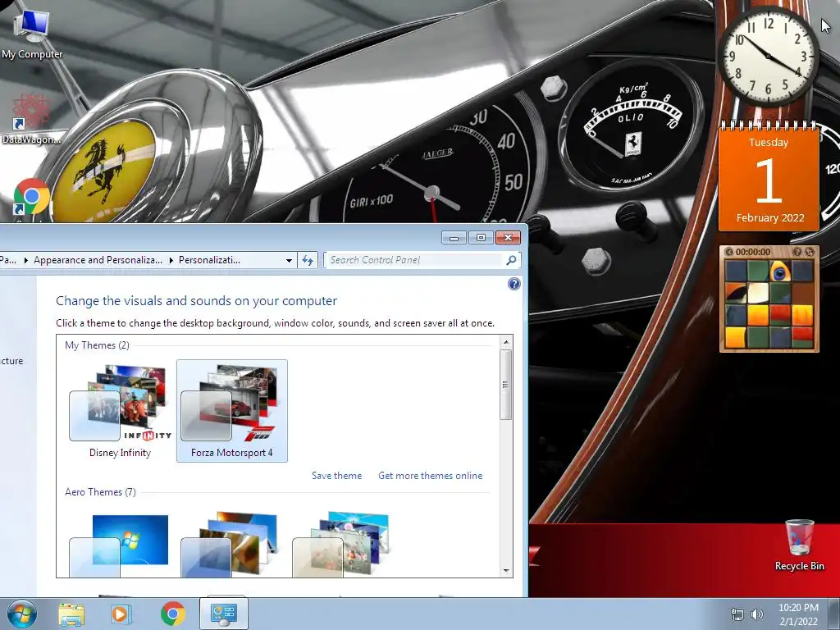The height and width of the screenshot is (630, 840).
Task: Expand arrow before Appearance and Personalization breadcrumb
Action: (x=25, y=260)
